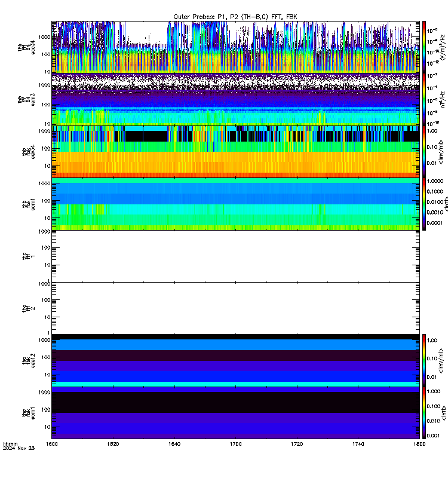
Task: Select the 'thc fbk edc12' y-axis label
Action: [x=29, y=361]
